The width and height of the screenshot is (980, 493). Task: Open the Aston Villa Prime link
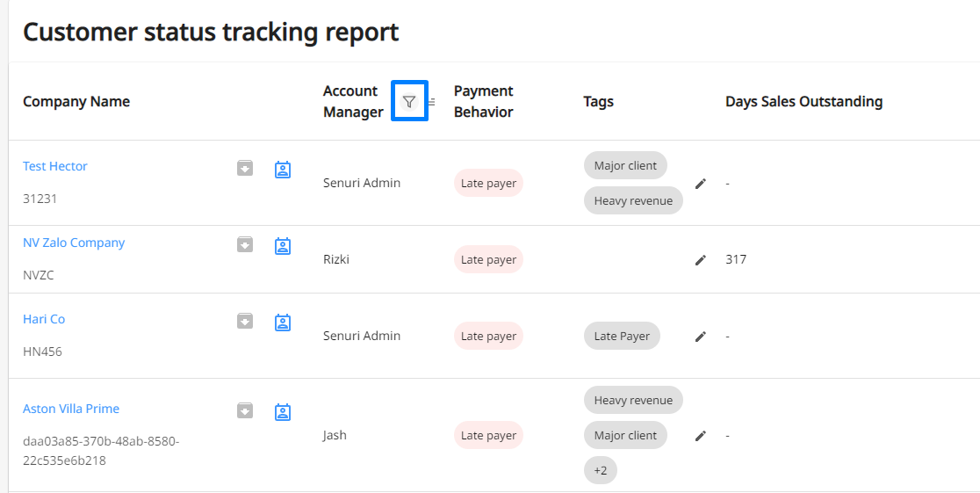pos(71,409)
